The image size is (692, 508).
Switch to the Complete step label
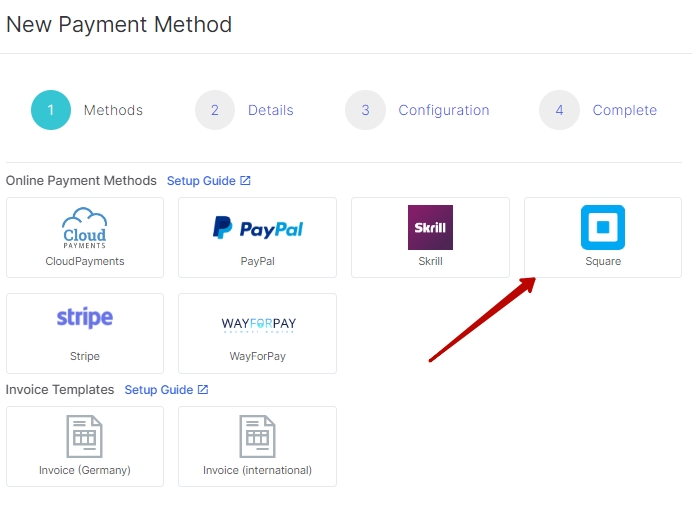tap(624, 110)
